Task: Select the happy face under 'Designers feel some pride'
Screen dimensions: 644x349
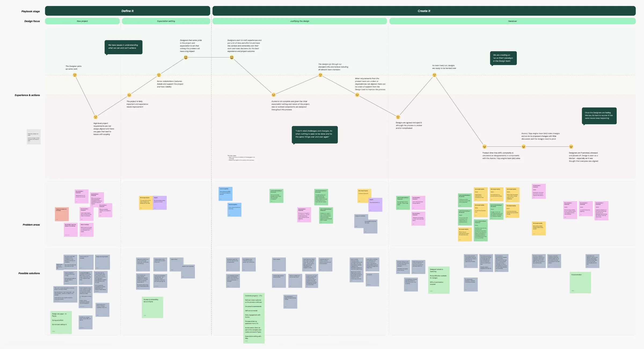Action: pyautogui.click(x=186, y=57)
